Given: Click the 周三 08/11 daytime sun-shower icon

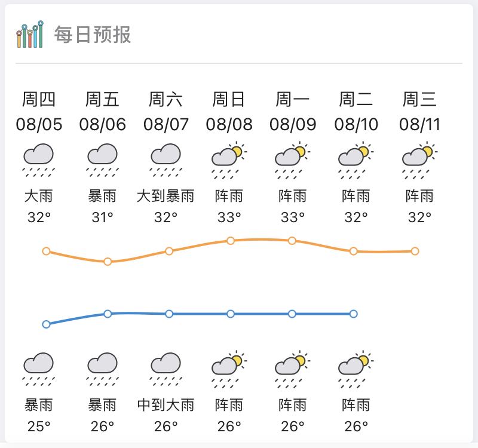Looking at the screenshot, I should tap(419, 159).
